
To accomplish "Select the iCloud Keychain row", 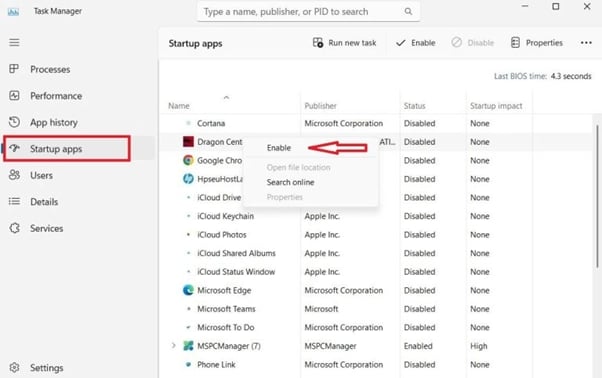I will point(376,216).
